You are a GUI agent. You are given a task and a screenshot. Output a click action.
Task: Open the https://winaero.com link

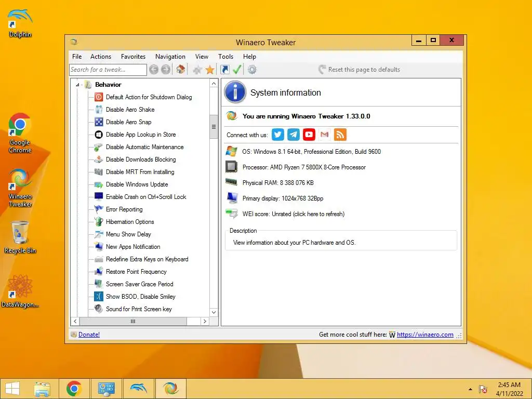coord(425,335)
